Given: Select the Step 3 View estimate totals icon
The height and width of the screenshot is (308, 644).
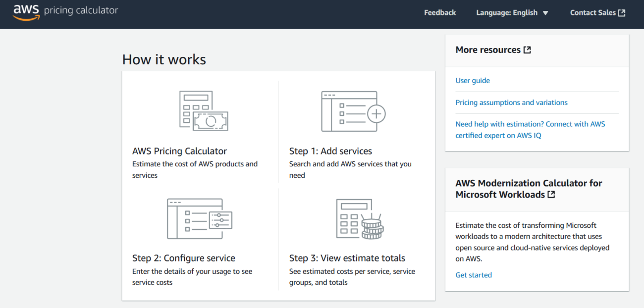Looking at the screenshot, I should [x=359, y=218].
